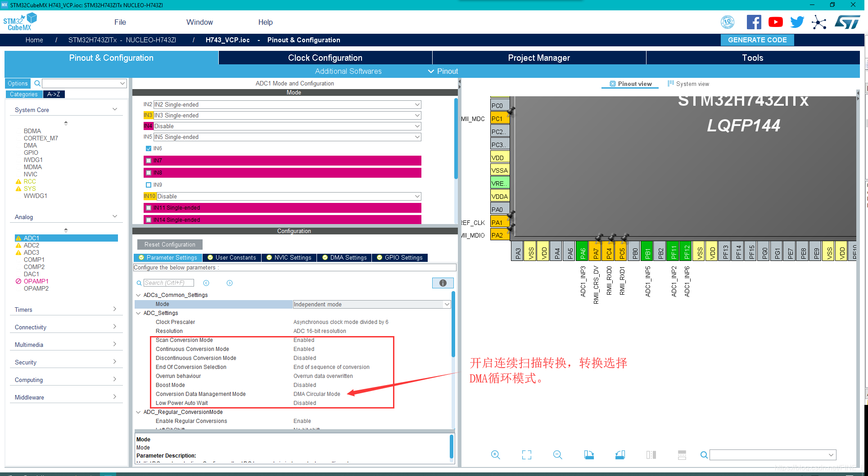The image size is (868, 476).
Task: Switch to System view
Action: pyautogui.click(x=688, y=84)
